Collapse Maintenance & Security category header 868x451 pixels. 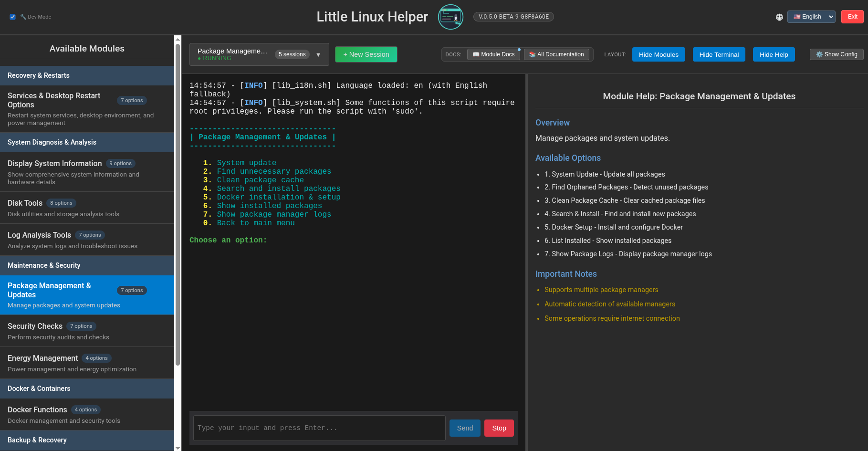click(x=87, y=265)
